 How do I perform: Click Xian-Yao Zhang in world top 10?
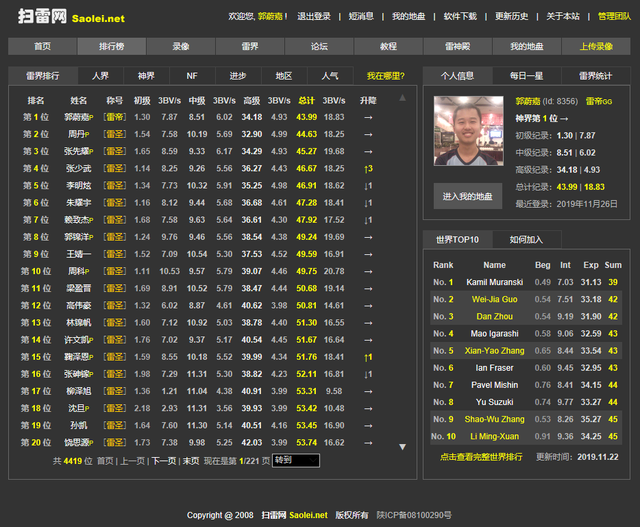tap(494, 351)
